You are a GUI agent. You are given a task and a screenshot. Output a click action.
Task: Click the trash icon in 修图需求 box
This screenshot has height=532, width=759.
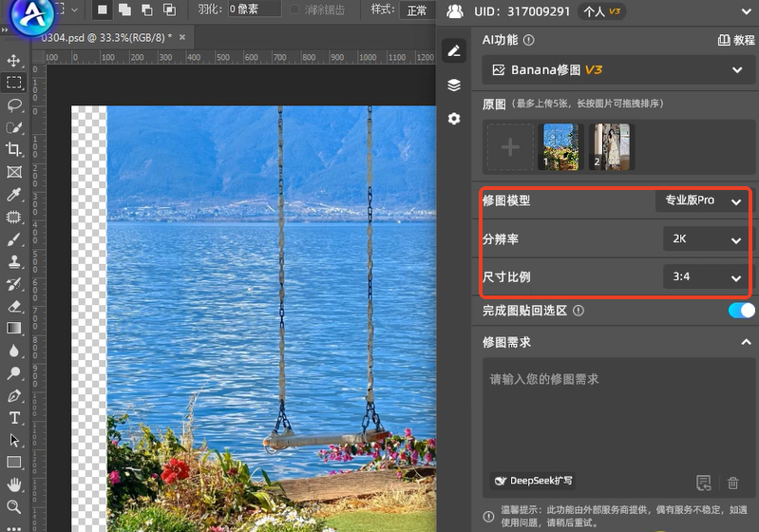[732, 483]
